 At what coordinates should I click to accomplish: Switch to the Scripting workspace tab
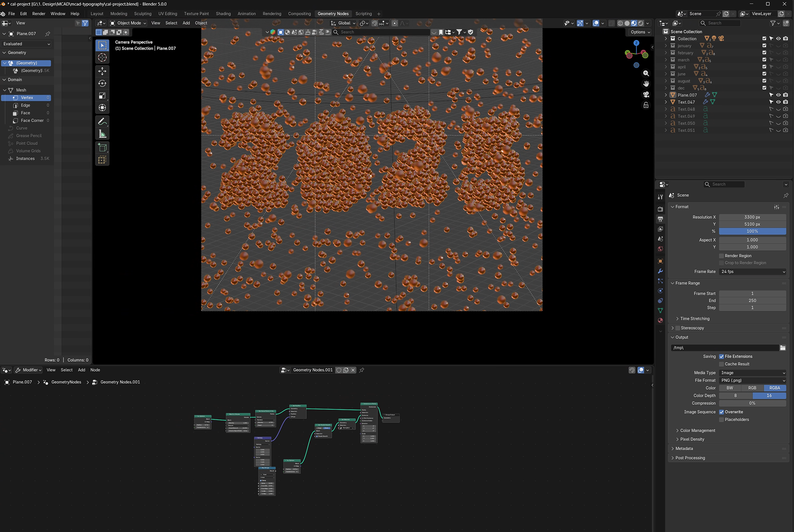pos(363,13)
